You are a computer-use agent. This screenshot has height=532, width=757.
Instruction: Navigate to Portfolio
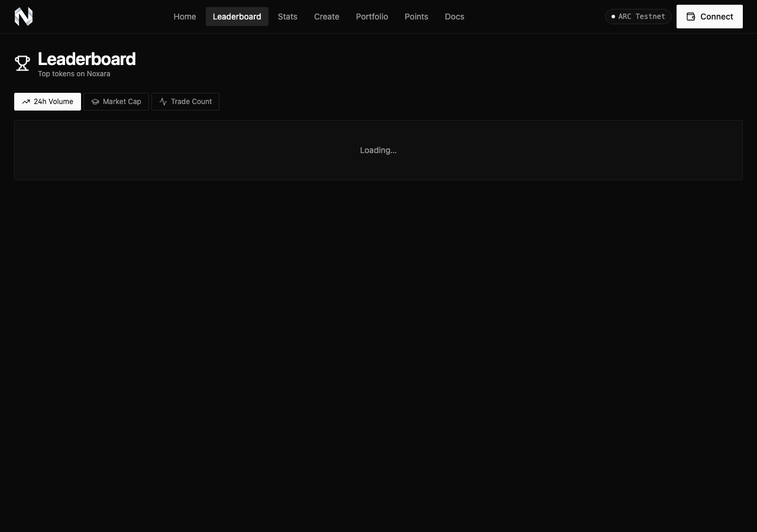click(372, 17)
